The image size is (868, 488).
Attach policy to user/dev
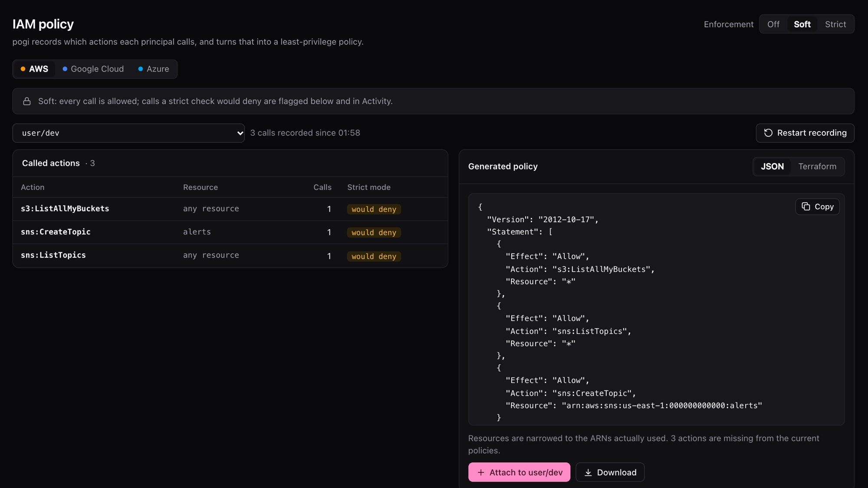tap(519, 472)
